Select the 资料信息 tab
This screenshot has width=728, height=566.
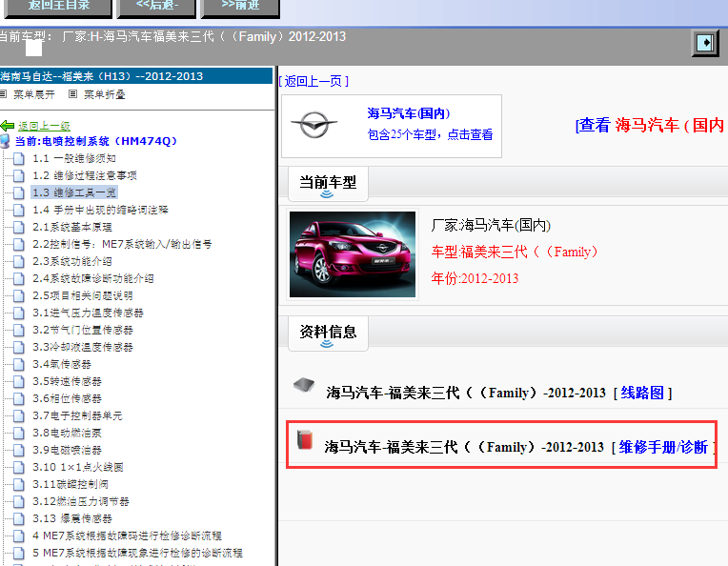[x=328, y=334]
